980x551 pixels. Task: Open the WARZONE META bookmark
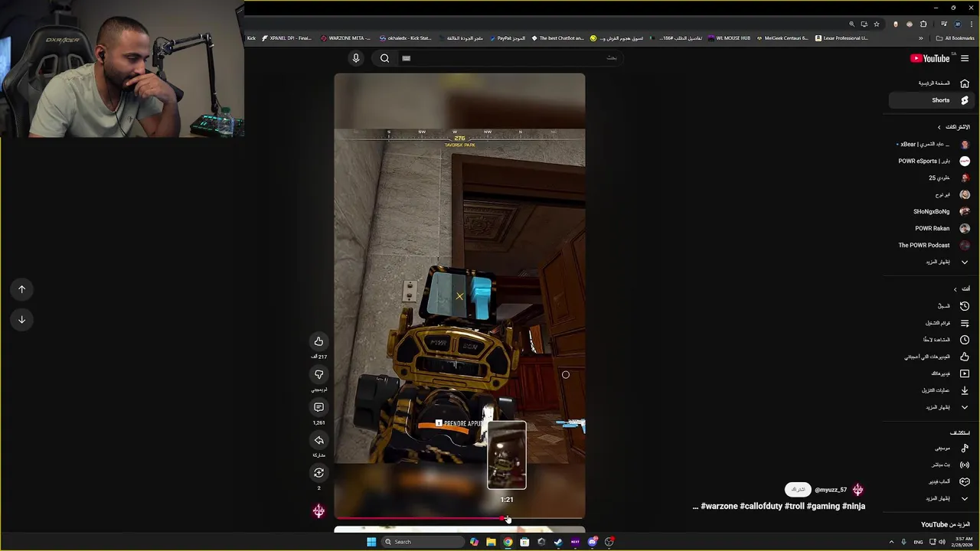click(345, 38)
